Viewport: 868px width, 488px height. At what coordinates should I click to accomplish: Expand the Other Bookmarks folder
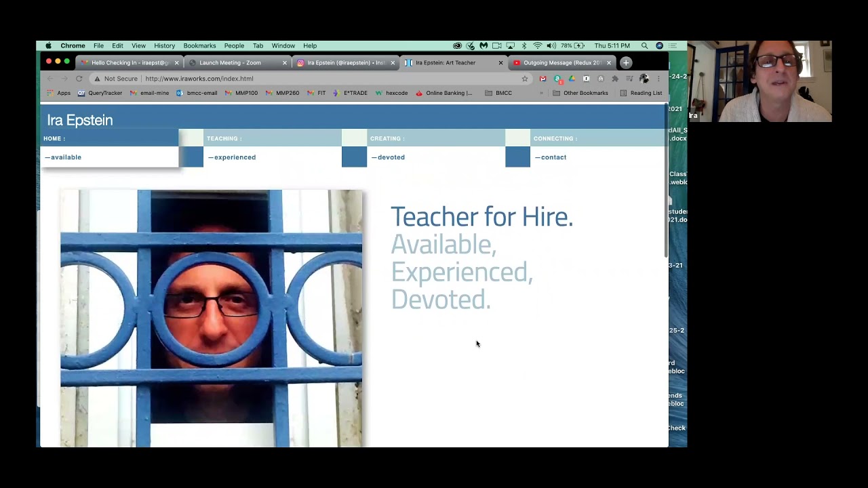pyautogui.click(x=580, y=93)
